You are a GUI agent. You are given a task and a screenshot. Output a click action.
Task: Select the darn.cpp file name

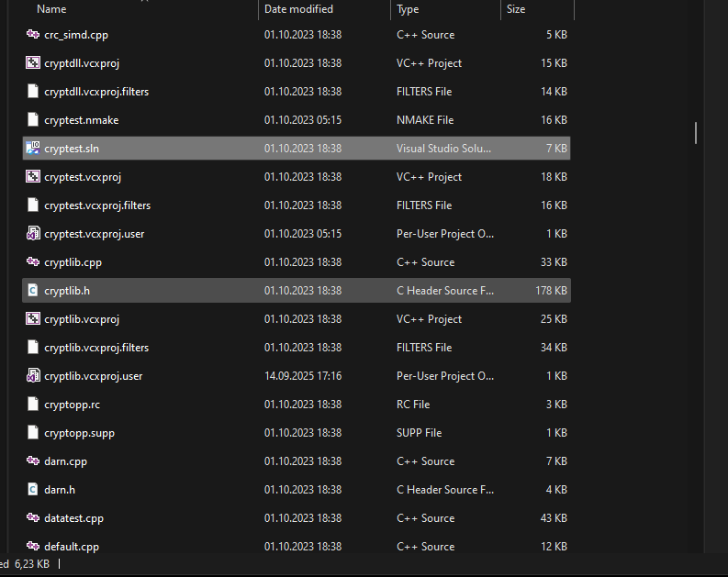click(x=65, y=461)
